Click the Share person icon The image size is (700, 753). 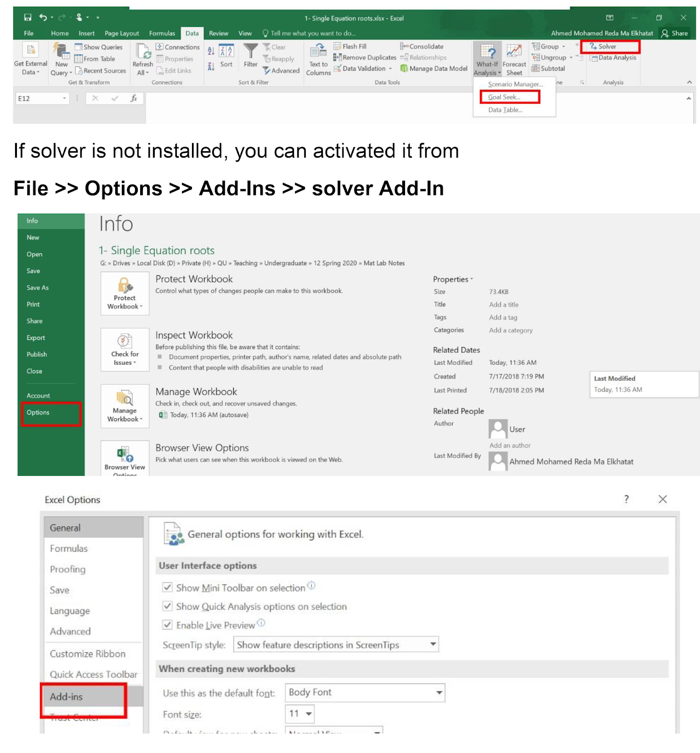[x=665, y=33]
